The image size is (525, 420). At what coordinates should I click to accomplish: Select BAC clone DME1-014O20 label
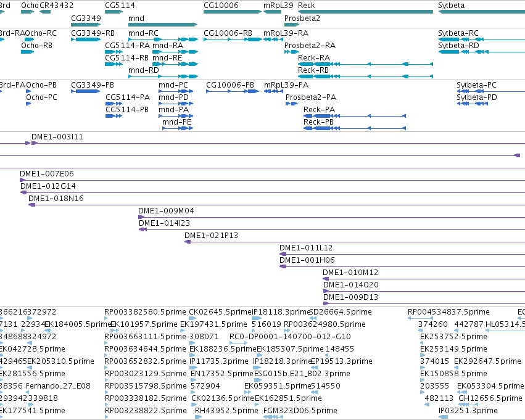[351, 285]
